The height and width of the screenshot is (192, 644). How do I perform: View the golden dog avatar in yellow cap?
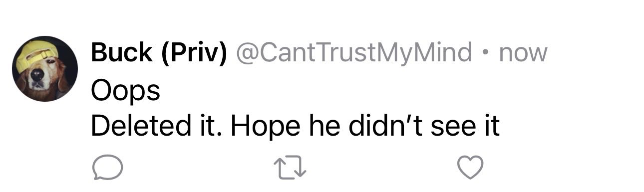45,69
